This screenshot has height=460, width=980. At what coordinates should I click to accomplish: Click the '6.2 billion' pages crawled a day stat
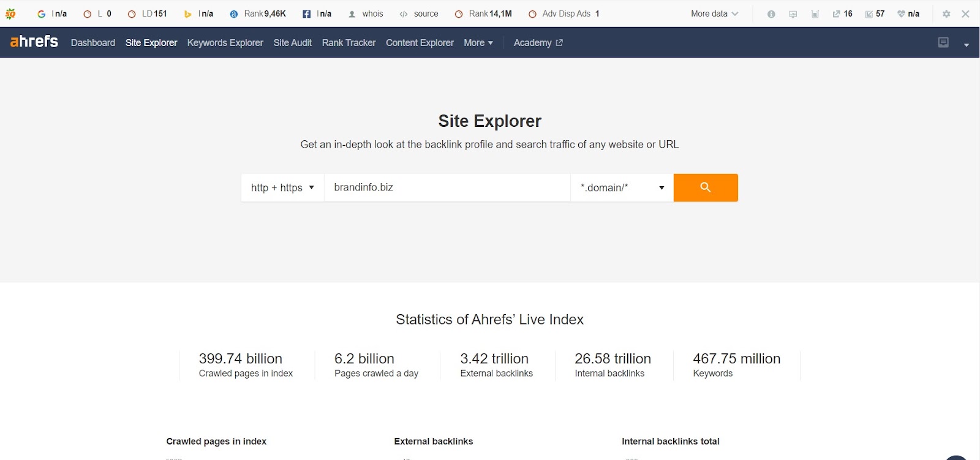(x=364, y=358)
